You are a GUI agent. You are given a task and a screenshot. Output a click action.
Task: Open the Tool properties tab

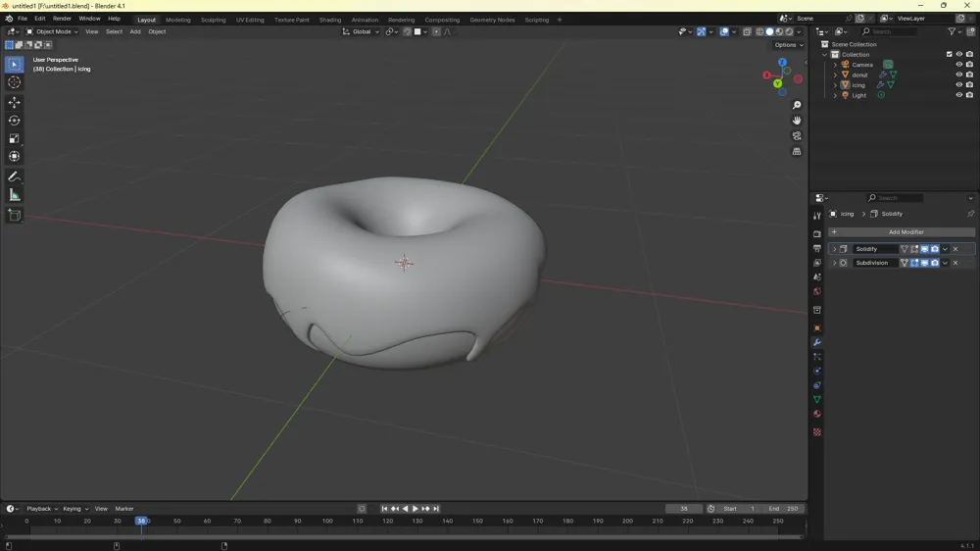coord(817,216)
